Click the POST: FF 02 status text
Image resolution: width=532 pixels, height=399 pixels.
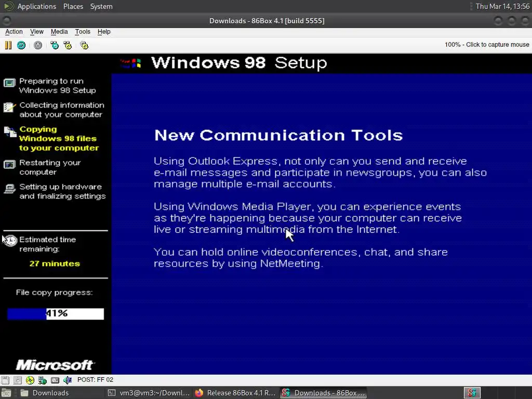point(96,380)
